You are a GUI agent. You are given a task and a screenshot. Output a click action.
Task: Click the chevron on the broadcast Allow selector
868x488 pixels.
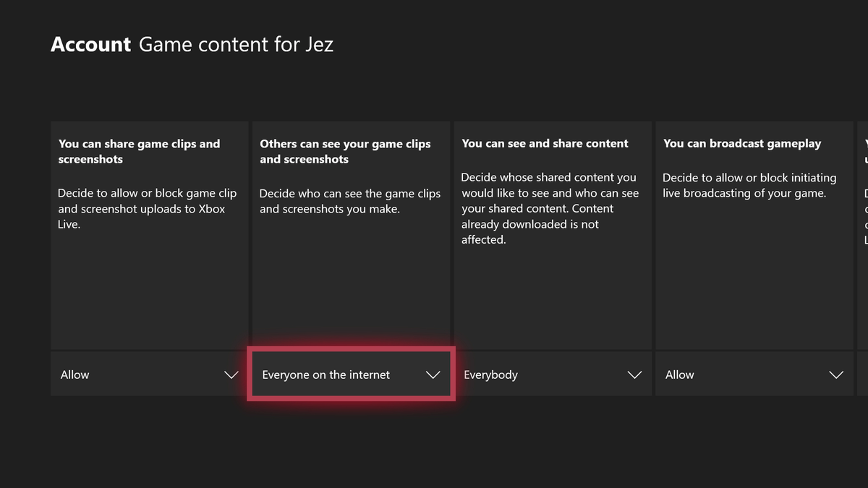click(x=836, y=374)
